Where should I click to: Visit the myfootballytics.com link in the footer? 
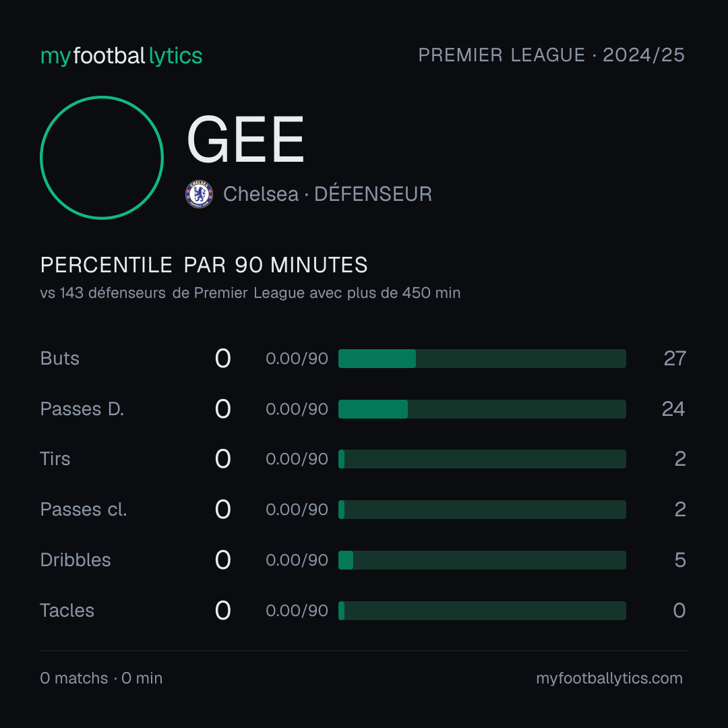tap(609, 678)
